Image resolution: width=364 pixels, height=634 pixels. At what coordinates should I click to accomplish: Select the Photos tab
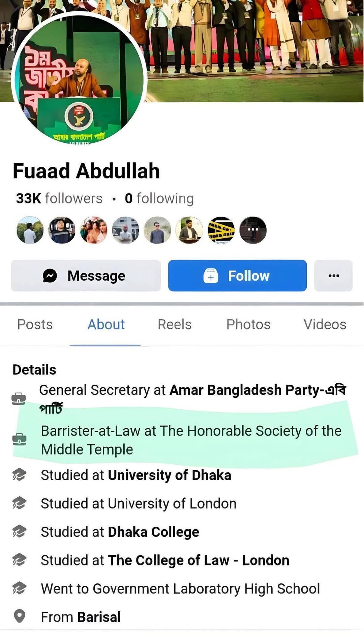248,324
